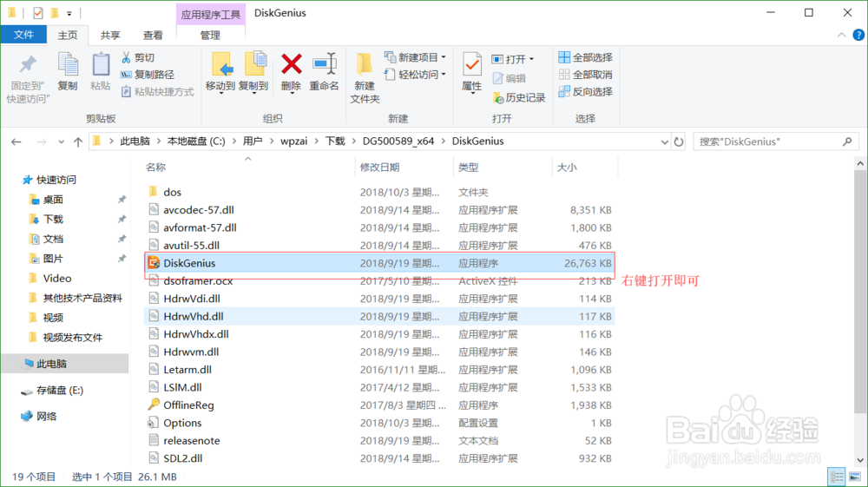
Task: Click the Up one level arrow
Action: point(78,141)
